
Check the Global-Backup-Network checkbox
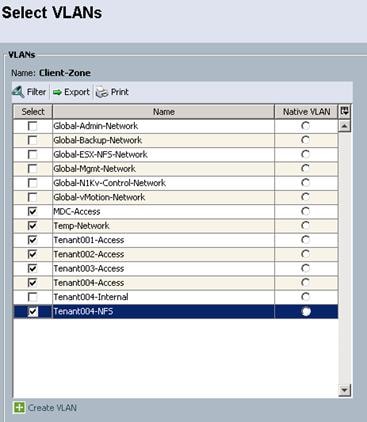pyautogui.click(x=33, y=140)
